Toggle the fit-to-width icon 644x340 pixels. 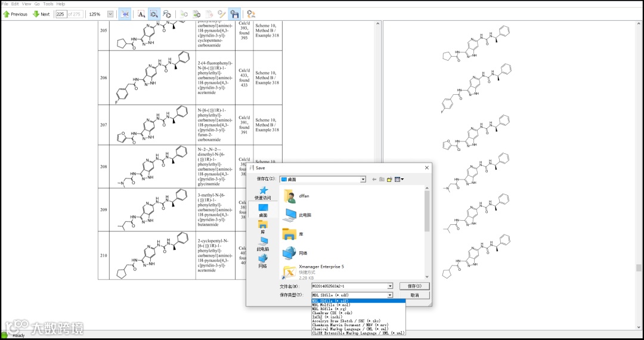[x=125, y=14]
